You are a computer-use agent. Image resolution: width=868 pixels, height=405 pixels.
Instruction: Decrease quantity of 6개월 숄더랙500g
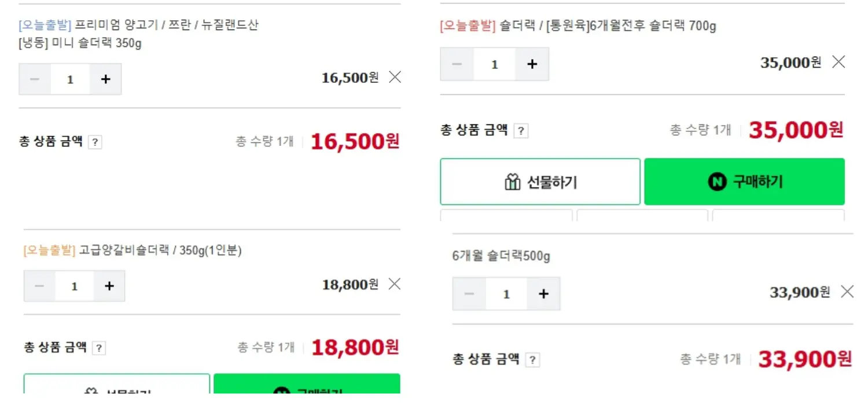[x=469, y=294]
